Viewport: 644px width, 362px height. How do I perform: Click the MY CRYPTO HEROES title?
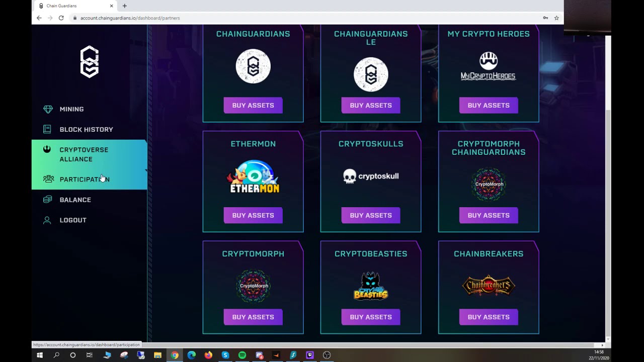point(489,34)
